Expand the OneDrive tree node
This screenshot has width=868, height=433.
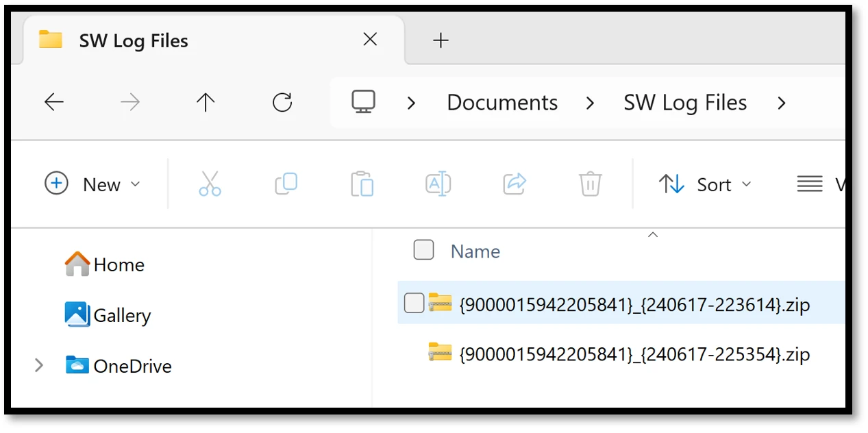pyautogui.click(x=39, y=366)
